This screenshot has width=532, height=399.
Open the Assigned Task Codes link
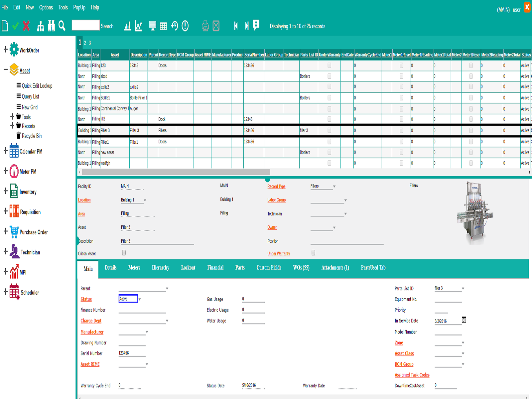click(x=412, y=375)
